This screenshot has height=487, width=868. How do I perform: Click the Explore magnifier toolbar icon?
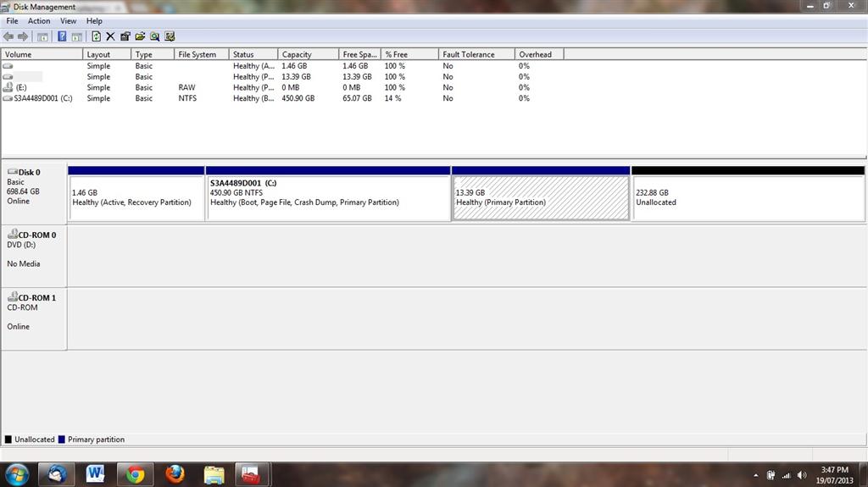pos(155,36)
